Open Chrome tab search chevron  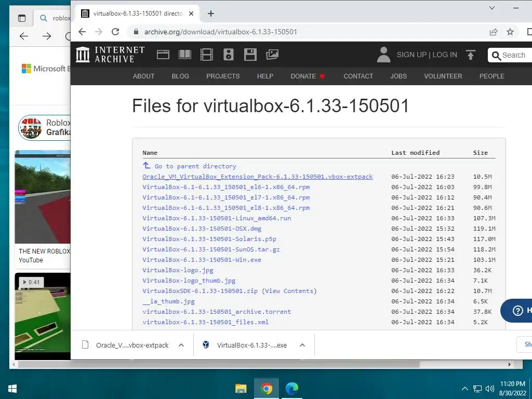[x=492, y=7]
